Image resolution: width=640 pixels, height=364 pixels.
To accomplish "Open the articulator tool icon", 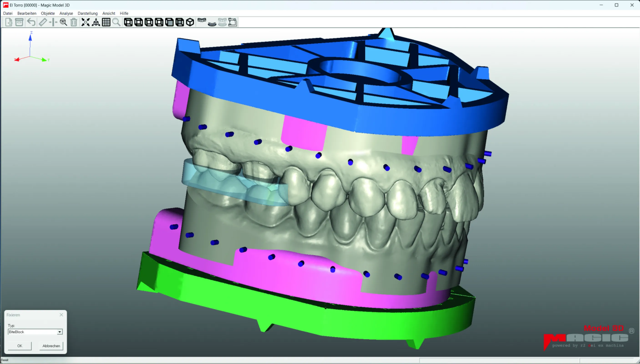I will [233, 22].
